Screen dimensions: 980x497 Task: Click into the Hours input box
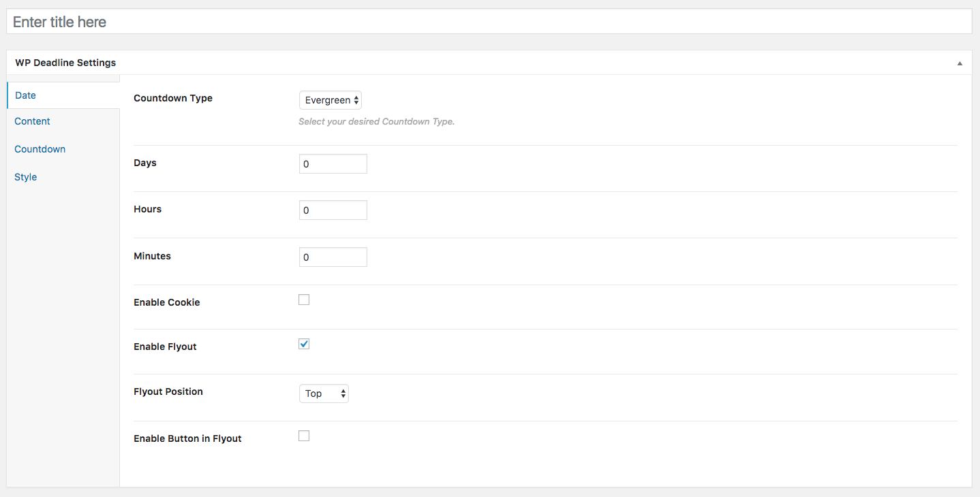click(x=333, y=210)
